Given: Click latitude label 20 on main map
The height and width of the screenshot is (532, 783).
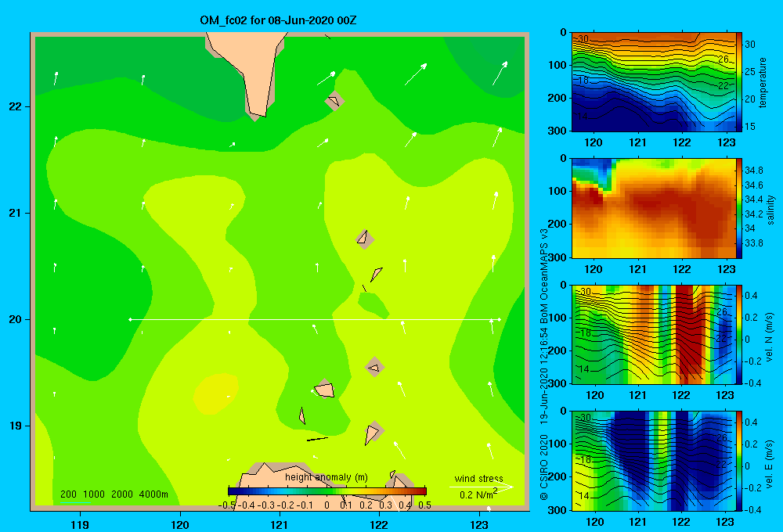Looking at the screenshot, I should [15, 319].
